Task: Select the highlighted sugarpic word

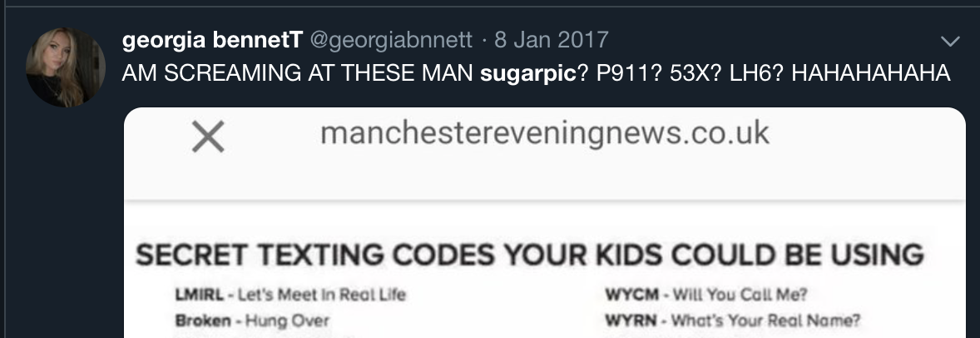Action: click(528, 73)
